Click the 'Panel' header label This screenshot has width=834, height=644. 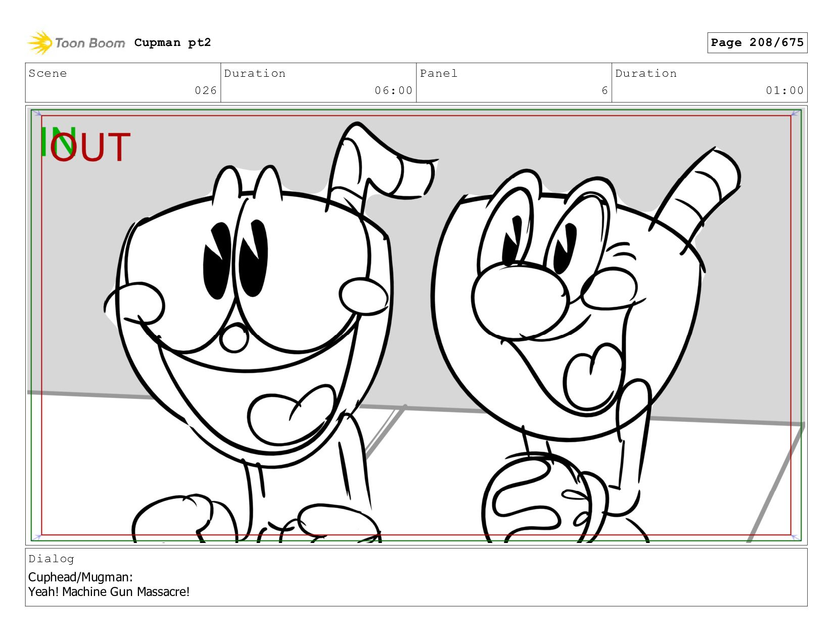coord(439,73)
